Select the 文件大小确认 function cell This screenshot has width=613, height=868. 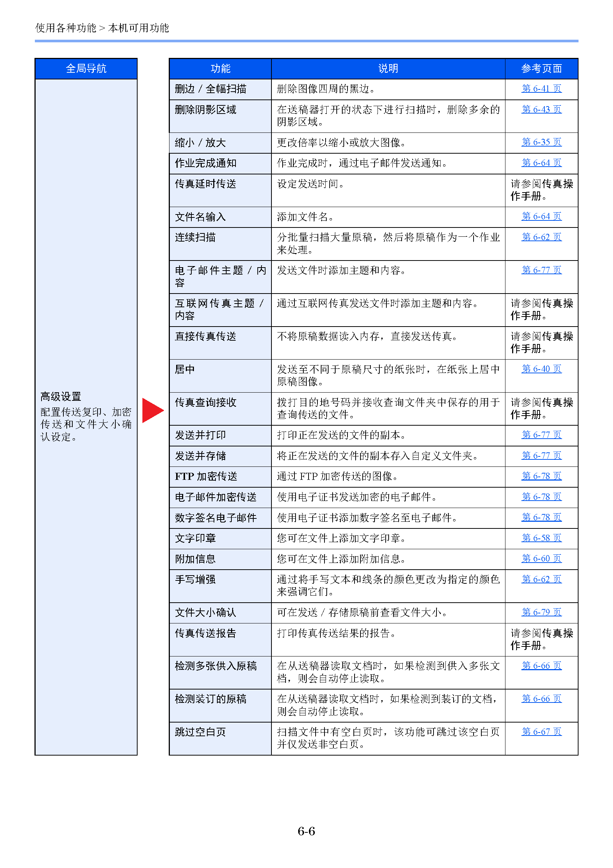tap(221, 613)
